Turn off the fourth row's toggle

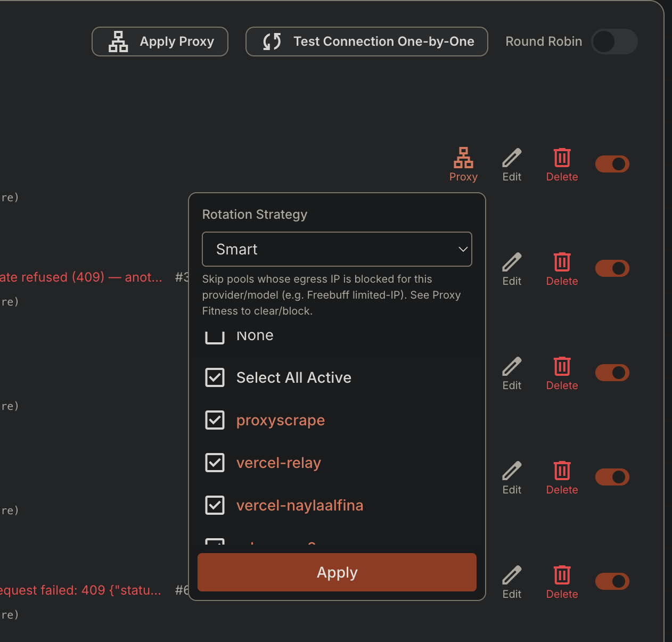(x=612, y=477)
